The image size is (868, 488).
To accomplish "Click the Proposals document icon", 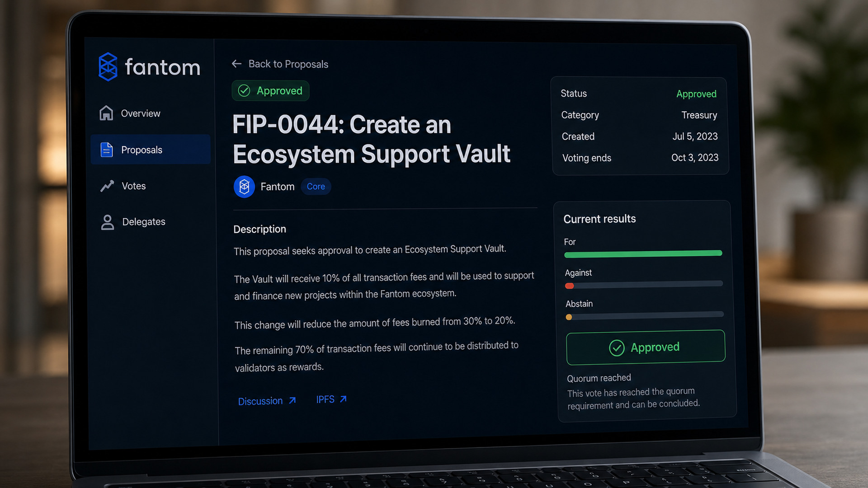I will [107, 150].
